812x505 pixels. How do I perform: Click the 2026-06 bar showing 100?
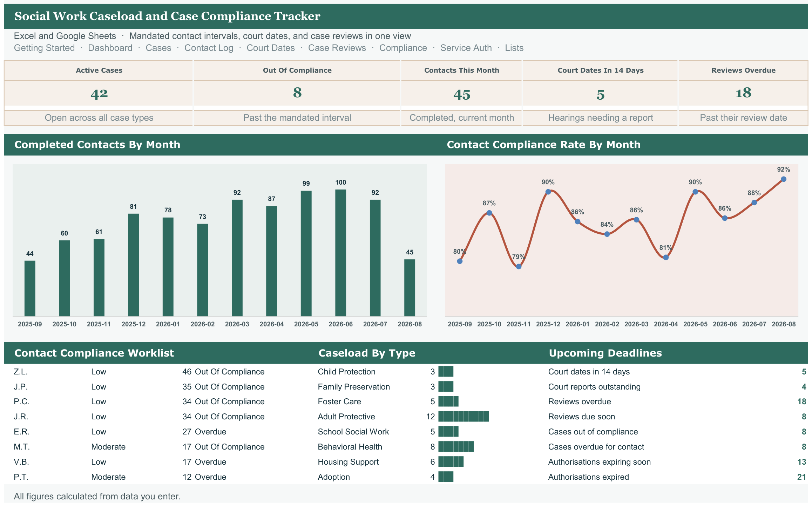pos(340,253)
